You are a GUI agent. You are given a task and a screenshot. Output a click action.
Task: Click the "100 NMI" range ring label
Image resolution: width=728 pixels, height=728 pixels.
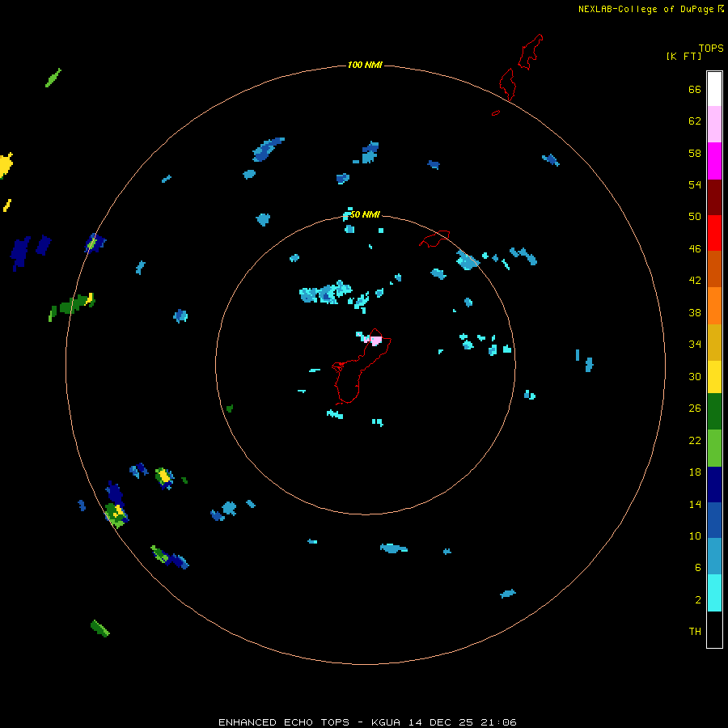(x=365, y=65)
